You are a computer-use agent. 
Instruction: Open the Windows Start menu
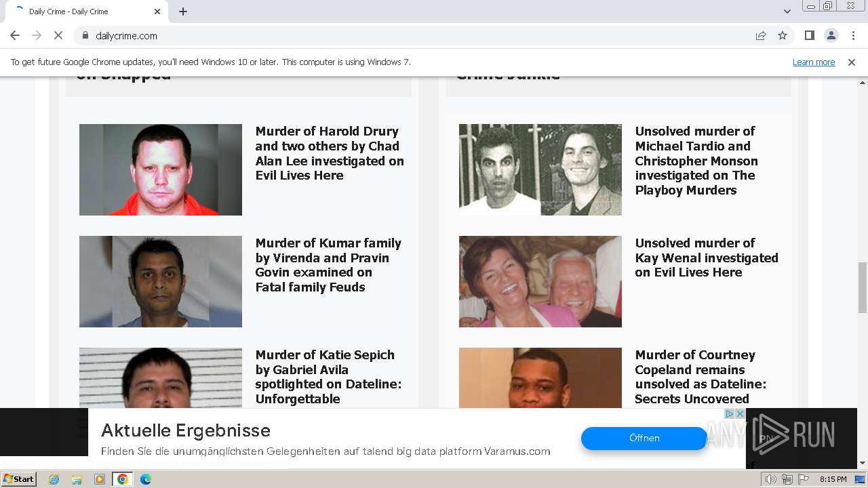pyautogui.click(x=19, y=479)
